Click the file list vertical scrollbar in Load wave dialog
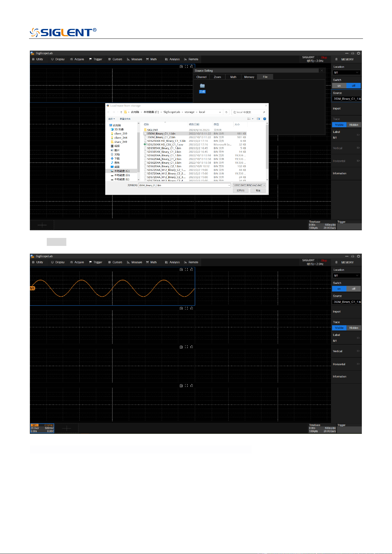 pyautogui.click(x=267, y=146)
